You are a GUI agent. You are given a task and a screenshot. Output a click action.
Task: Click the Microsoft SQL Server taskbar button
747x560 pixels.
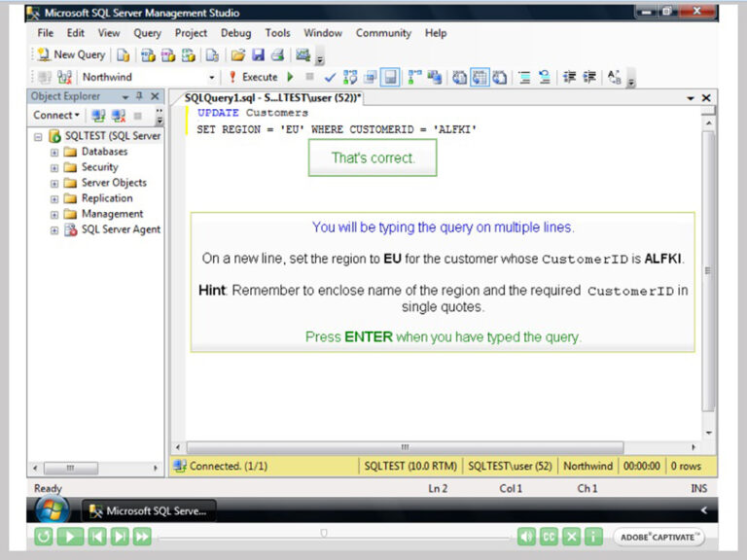(149, 511)
